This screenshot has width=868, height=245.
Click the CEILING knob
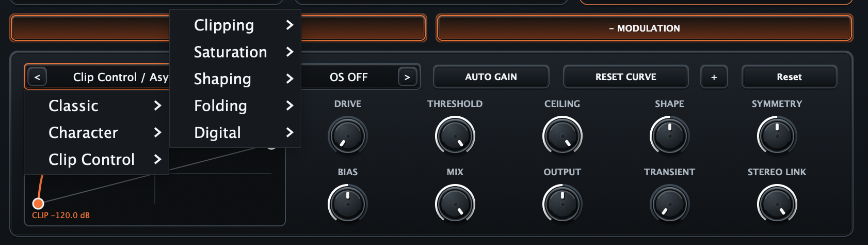coord(562,136)
